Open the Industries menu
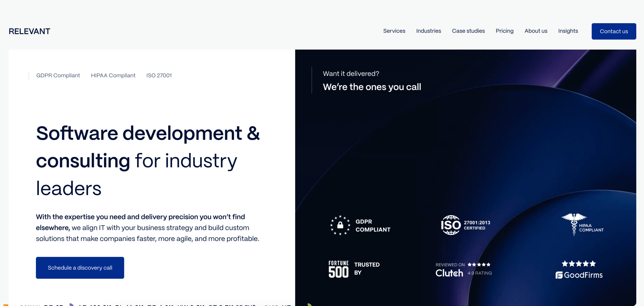Image resolution: width=644 pixels, height=306 pixels. (x=428, y=31)
